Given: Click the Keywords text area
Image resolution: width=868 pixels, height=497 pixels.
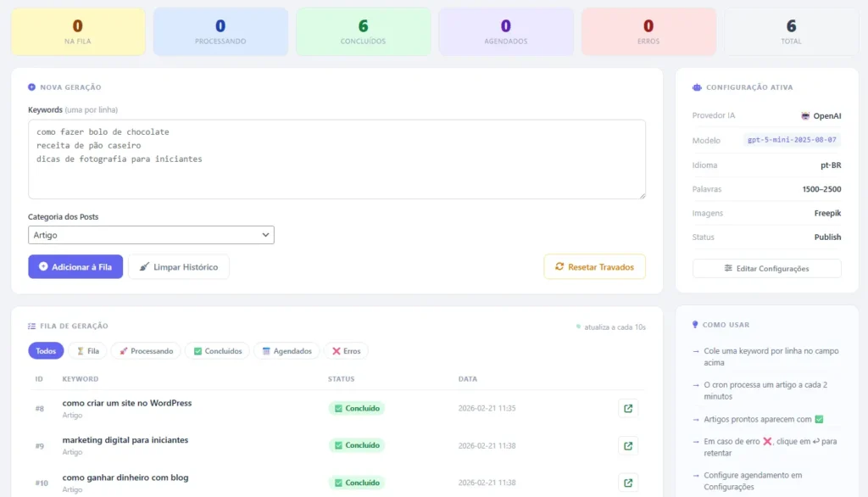Looking at the screenshot, I should tap(337, 159).
